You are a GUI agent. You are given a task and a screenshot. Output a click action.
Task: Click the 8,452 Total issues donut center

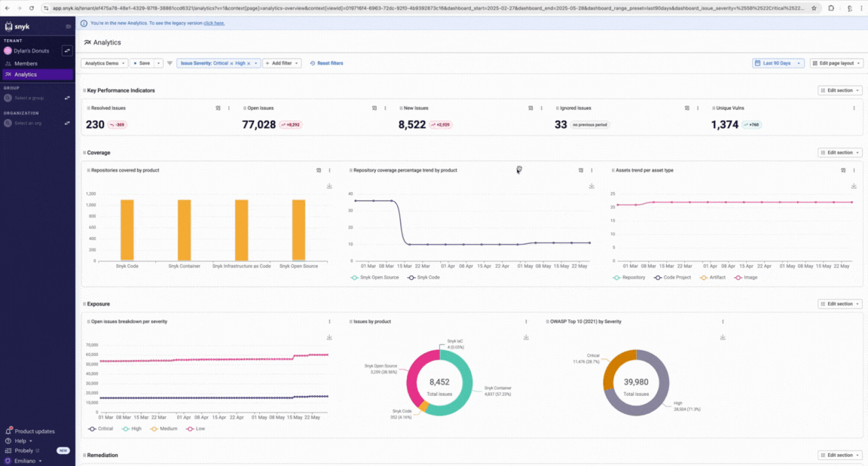(439, 385)
